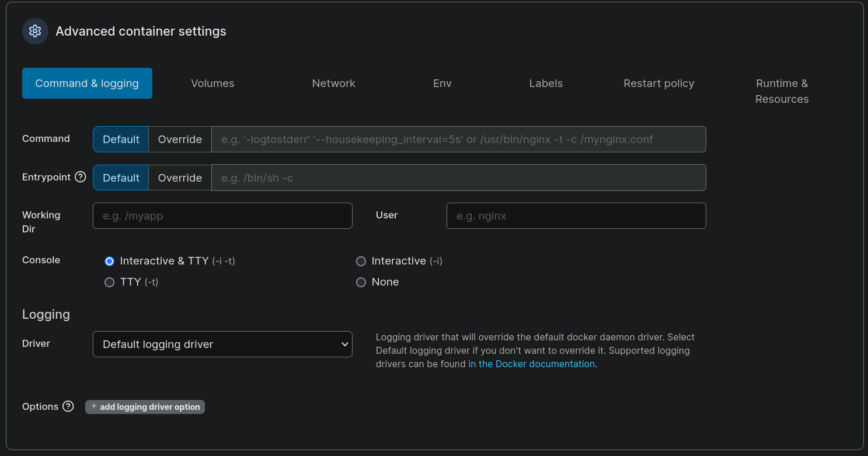868x456 pixels.
Task: Choose Interactive & TTY console option
Action: coord(109,261)
